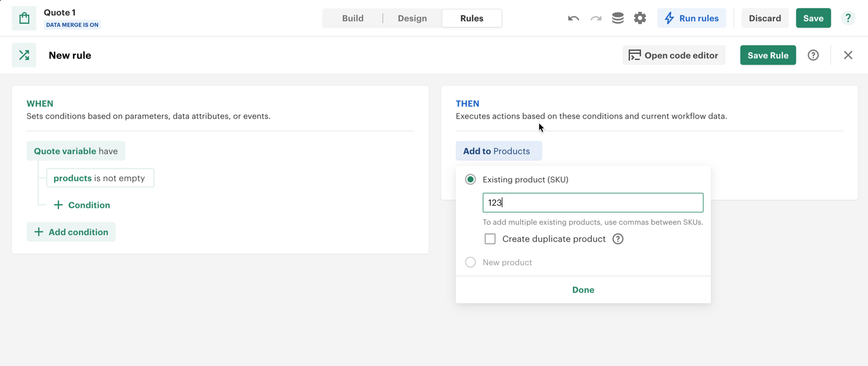Click the Done button in the popup
This screenshot has height=366, width=868.
tap(583, 289)
